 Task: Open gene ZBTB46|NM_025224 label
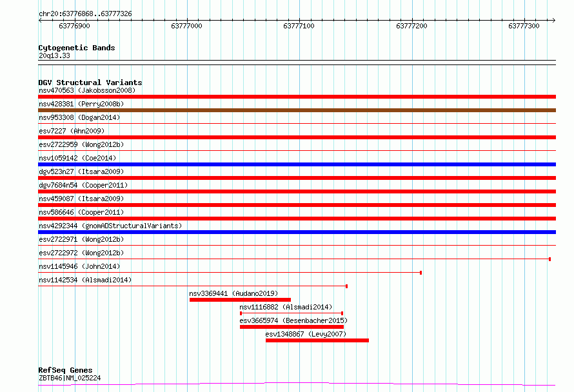click(x=70, y=378)
